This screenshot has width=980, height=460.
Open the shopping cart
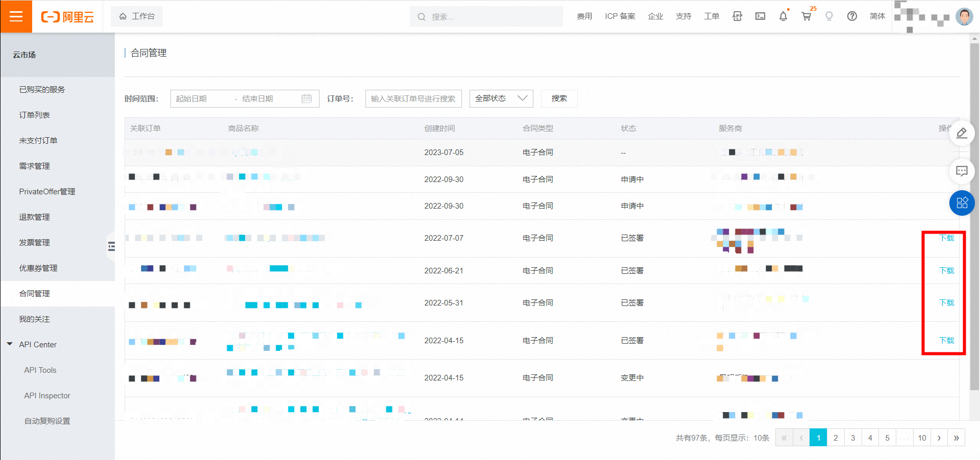[x=806, y=16]
